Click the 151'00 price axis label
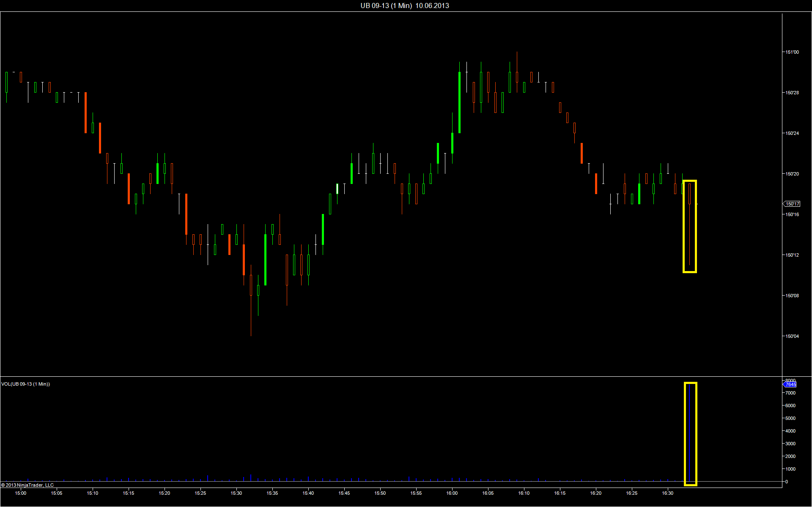The height and width of the screenshot is (507, 812). [792, 52]
